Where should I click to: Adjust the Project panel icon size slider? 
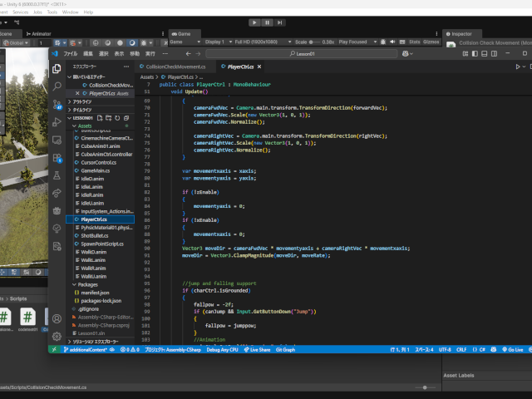point(425,387)
